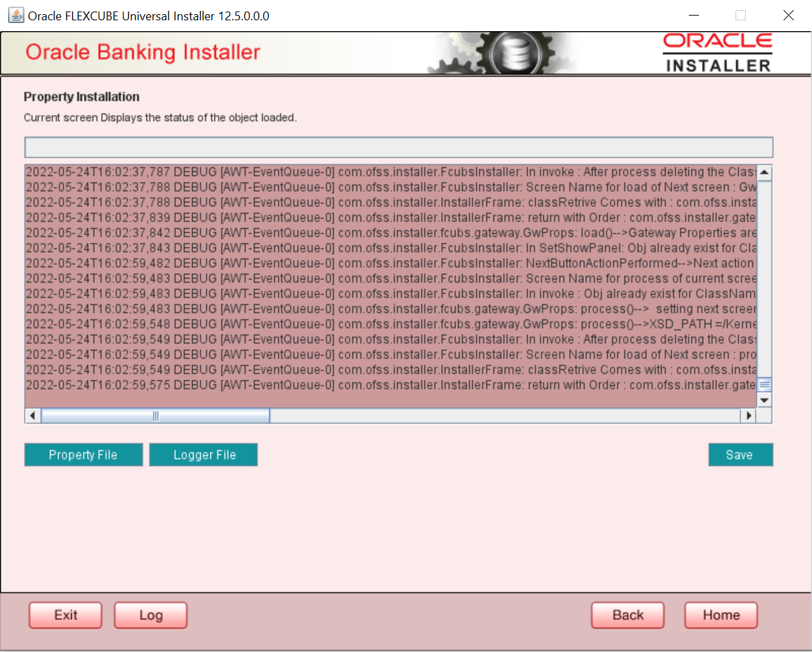Screen dimensions: 812x652
Task: Open the Property File
Action: point(83,455)
